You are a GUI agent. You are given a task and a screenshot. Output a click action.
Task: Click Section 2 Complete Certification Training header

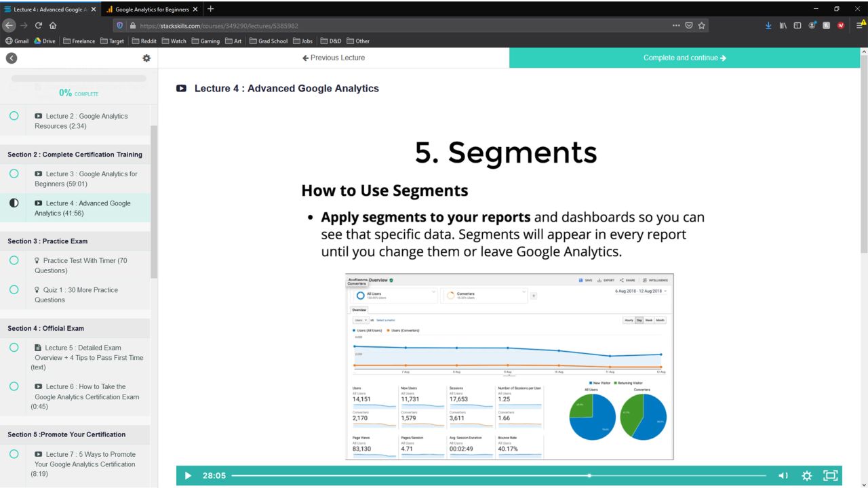[x=75, y=155]
